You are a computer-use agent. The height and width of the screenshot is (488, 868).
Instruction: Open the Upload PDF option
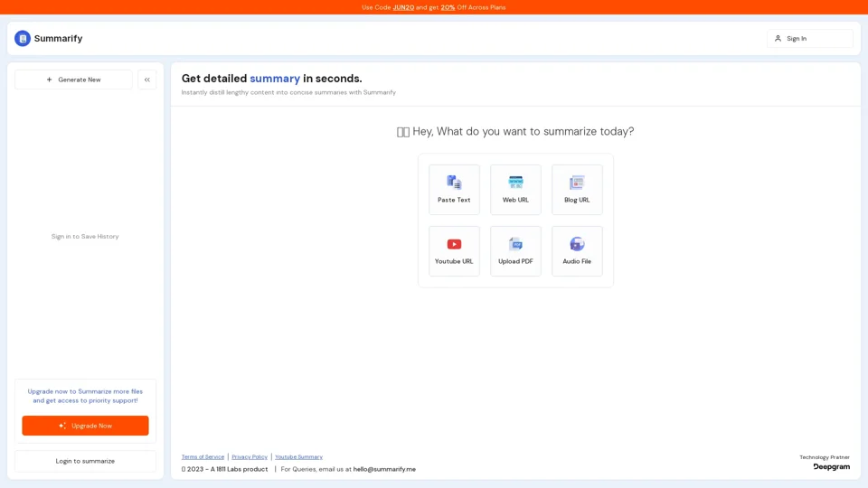(515, 251)
